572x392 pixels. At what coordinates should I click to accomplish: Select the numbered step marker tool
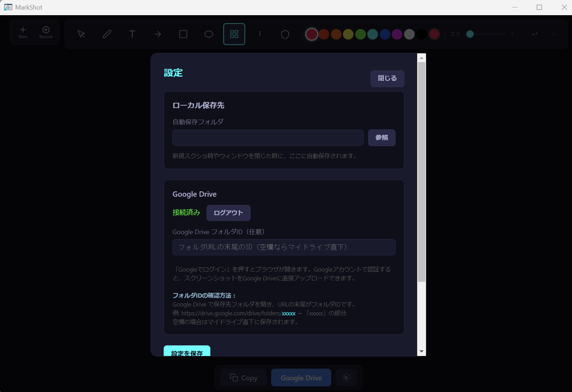pos(259,34)
